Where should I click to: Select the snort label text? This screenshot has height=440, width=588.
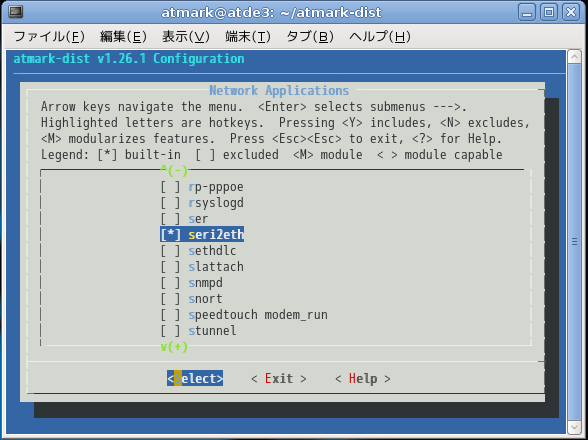(x=206, y=299)
